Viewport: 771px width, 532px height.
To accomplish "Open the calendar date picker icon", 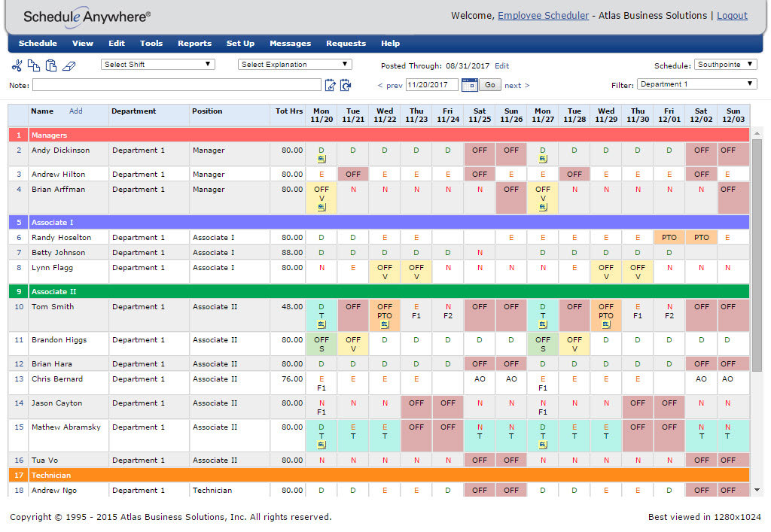I will coord(469,85).
